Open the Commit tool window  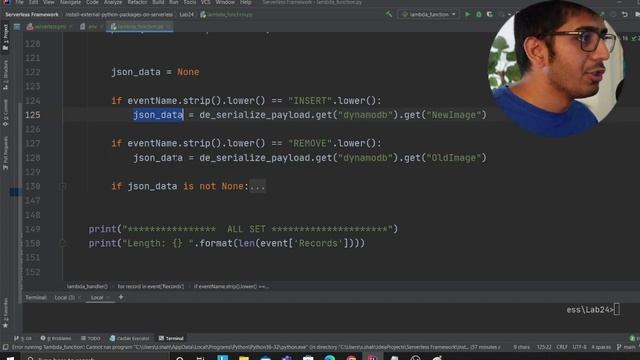click(x=5, y=112)
